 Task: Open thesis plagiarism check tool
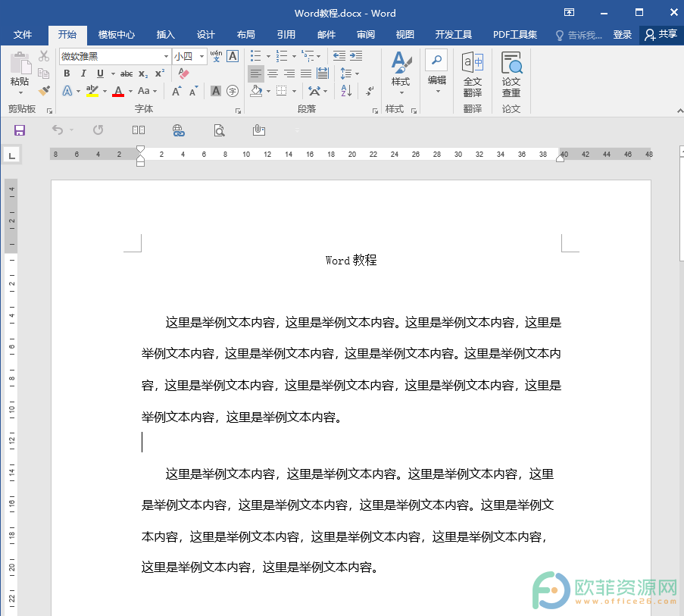pyautogui.click(x=511, y=74)
